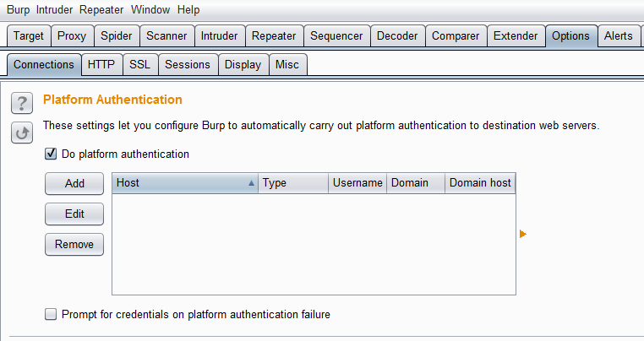
Task: Switch to the Intruder tab
Action: coord(220,36)
